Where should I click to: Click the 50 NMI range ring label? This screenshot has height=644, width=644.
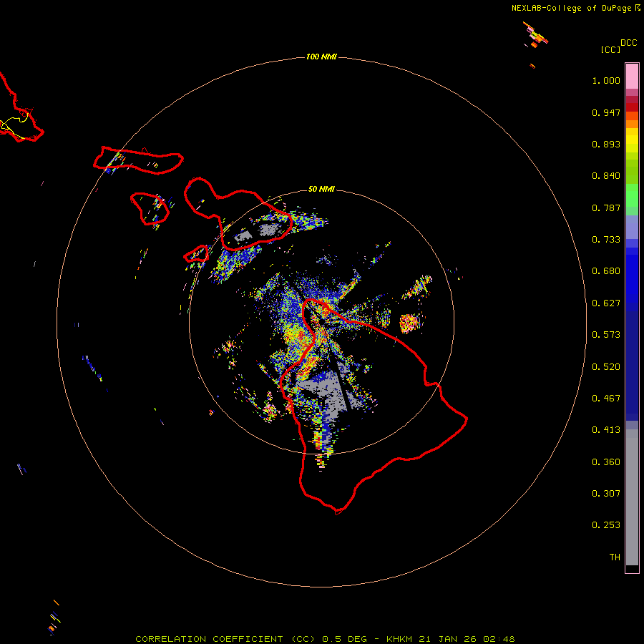pos(321,189)
